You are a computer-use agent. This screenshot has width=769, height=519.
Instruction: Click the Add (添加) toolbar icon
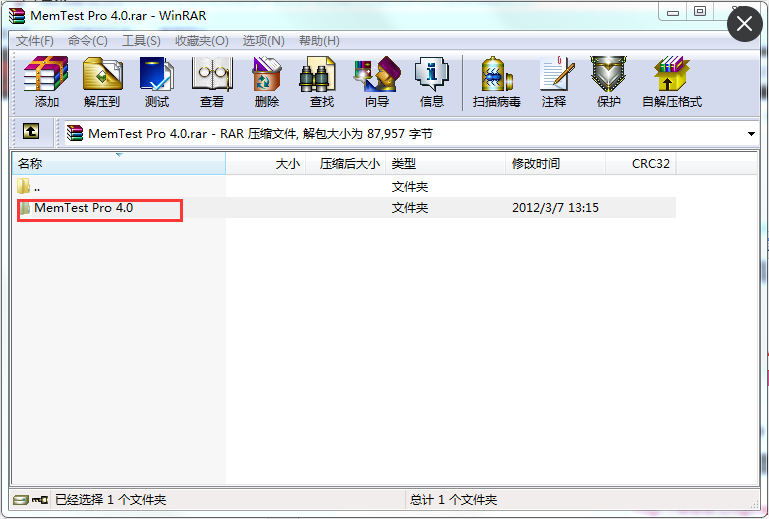pos(47,82)
